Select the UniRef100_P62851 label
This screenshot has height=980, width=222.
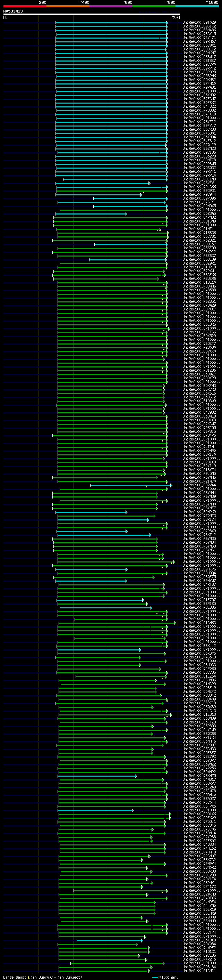(199, 301)
